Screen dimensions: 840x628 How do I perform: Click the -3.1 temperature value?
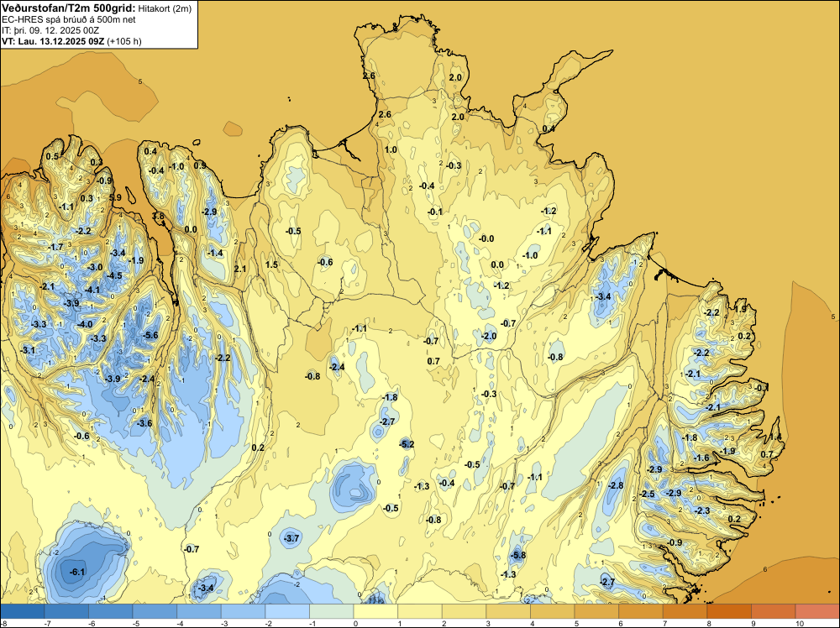click(28, 350)
